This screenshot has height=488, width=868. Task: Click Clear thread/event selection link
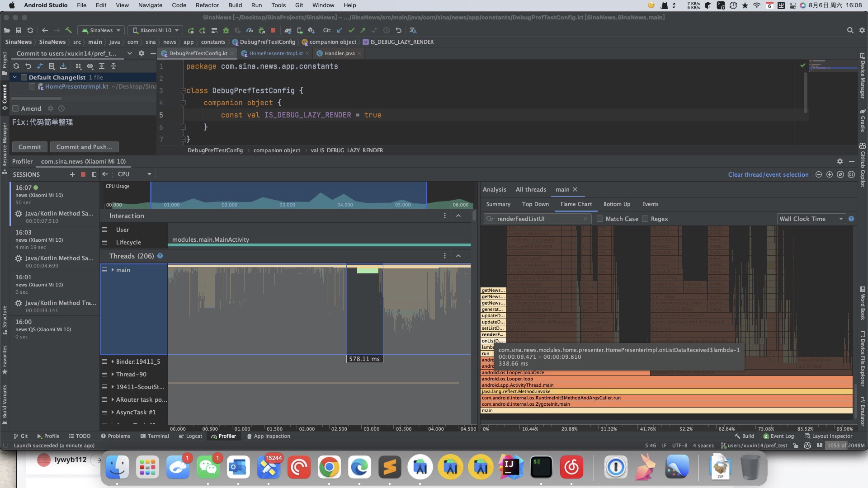(x=768, y=174)
